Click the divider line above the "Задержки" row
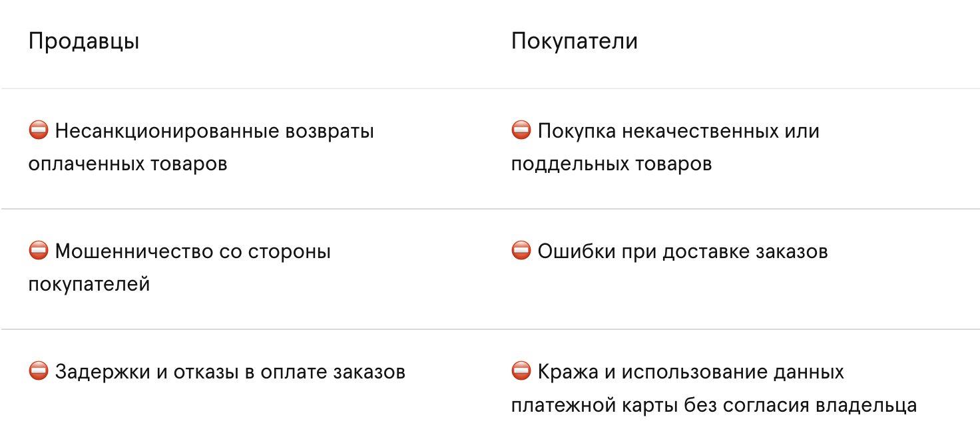 click(x=490, y=329)
